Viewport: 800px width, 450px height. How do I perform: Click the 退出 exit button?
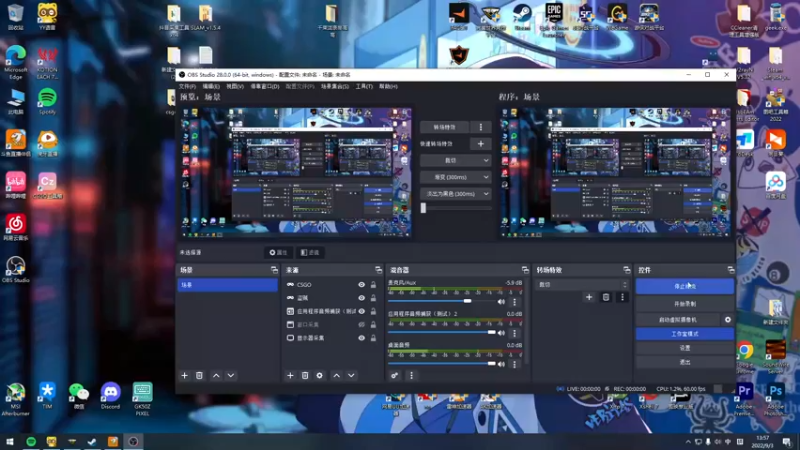tap(685, 362)
